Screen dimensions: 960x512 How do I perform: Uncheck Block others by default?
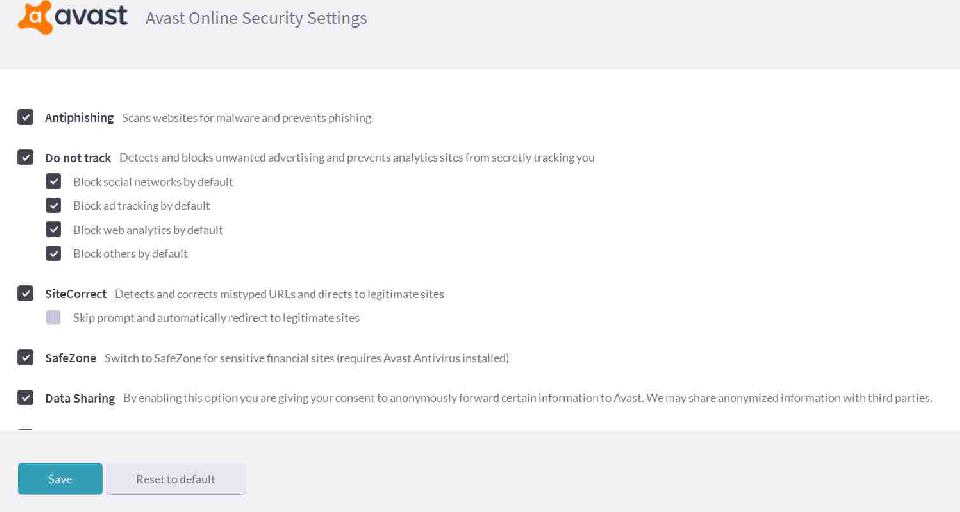pyautogui.click(x=53, y=254)
